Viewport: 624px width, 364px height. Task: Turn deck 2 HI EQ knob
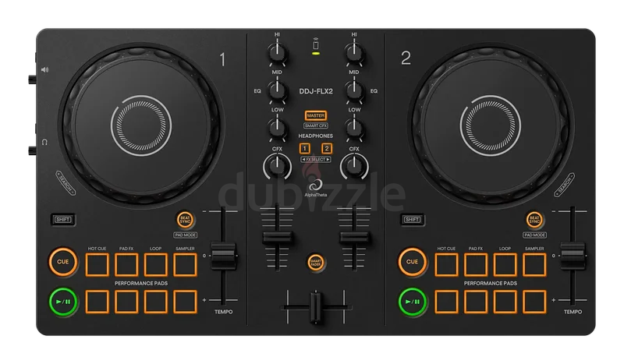point(354,52)
